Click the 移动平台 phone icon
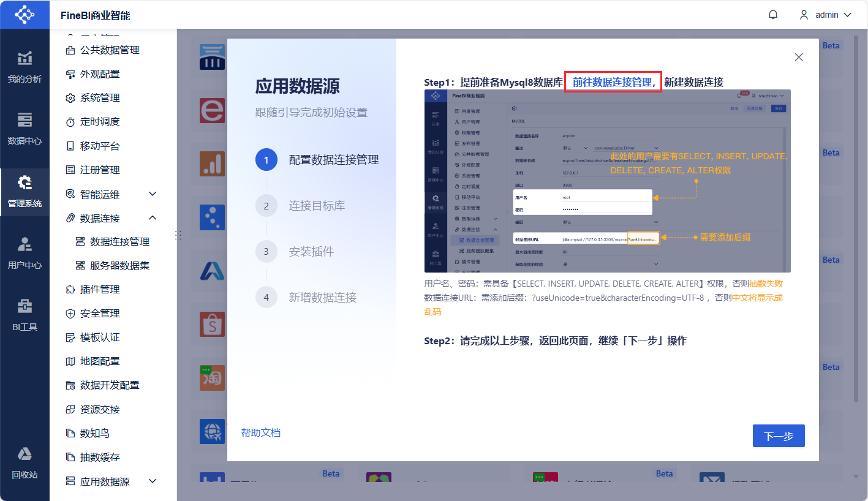Screen dimensions: 868x501 click(70, 146)
